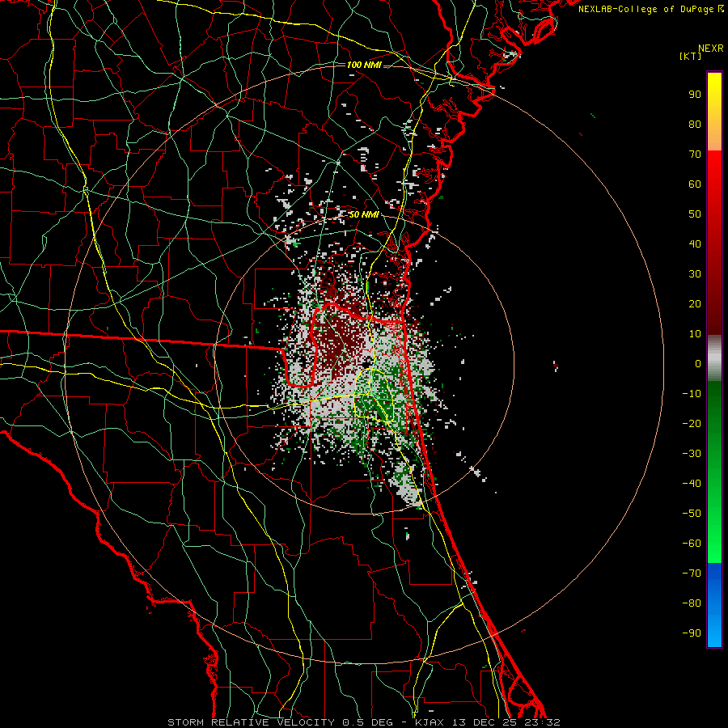
Task: Click the 60 value on velocity scale
Action: pos(695,184)
